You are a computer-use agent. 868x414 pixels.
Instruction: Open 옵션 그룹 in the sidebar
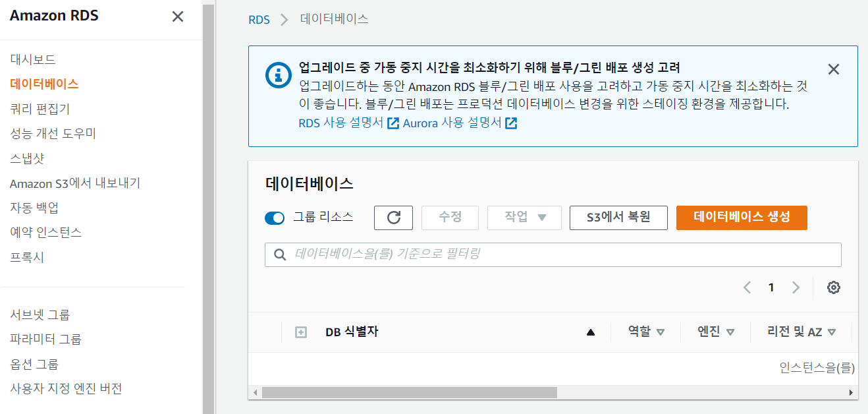(x=34, y=364)
